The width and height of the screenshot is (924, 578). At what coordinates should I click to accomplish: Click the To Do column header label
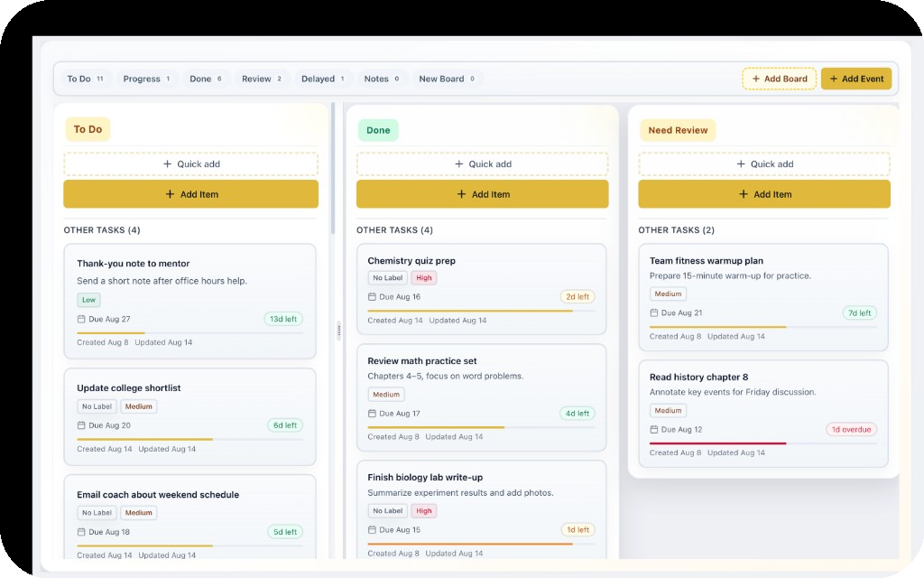(88, 129)
